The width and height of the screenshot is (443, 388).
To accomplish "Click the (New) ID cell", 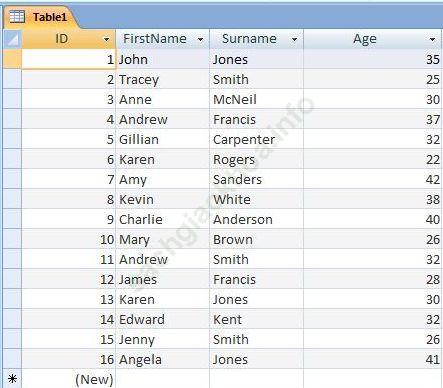I will pyautogui.click(x=69, y=379).
